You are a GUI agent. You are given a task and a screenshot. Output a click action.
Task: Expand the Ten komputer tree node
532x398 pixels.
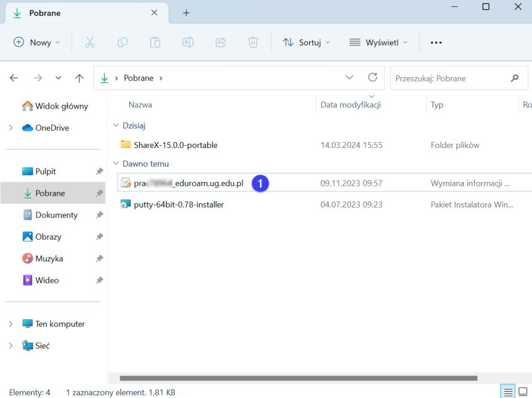[11, 324]
